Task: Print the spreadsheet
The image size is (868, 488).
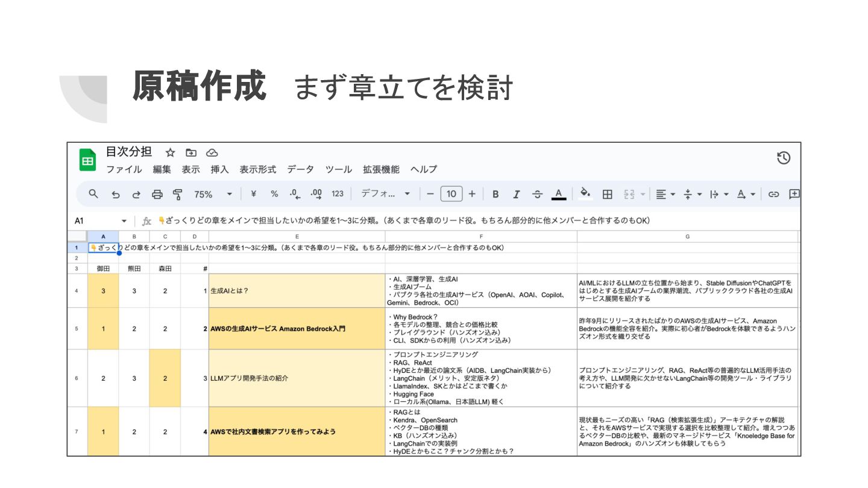Action: (157, 194)
